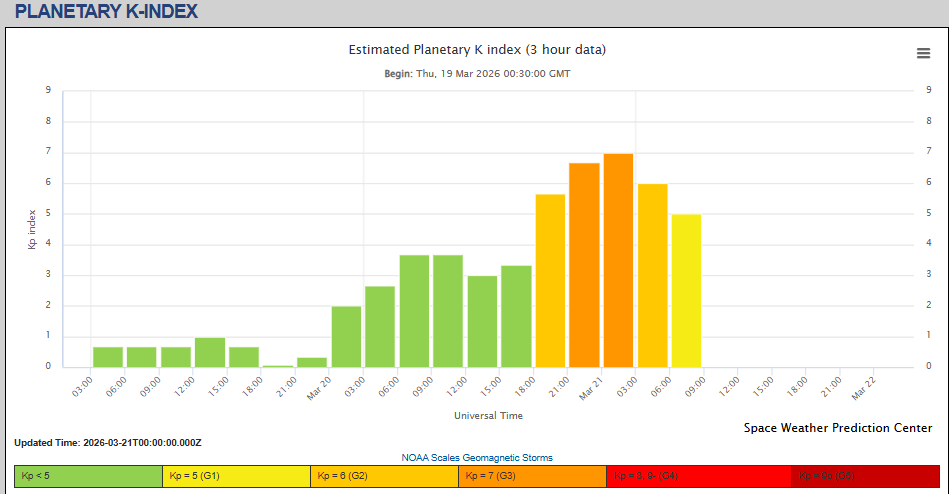Select the orange bar just below Kp 7

click(x=584, y=265)
